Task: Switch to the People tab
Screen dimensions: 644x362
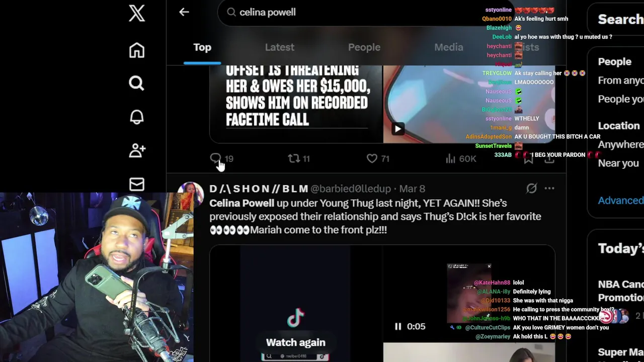Action: [364, 47]
